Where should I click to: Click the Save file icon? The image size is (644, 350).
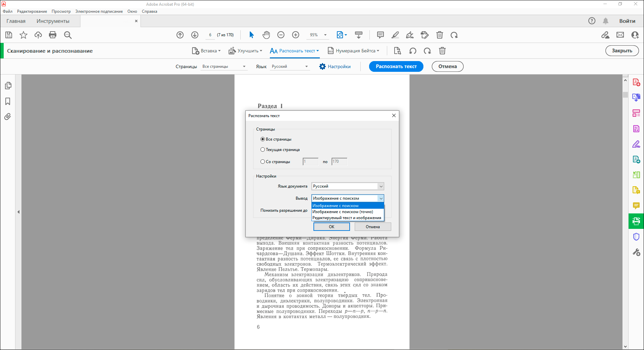click(x=9, y=35)
